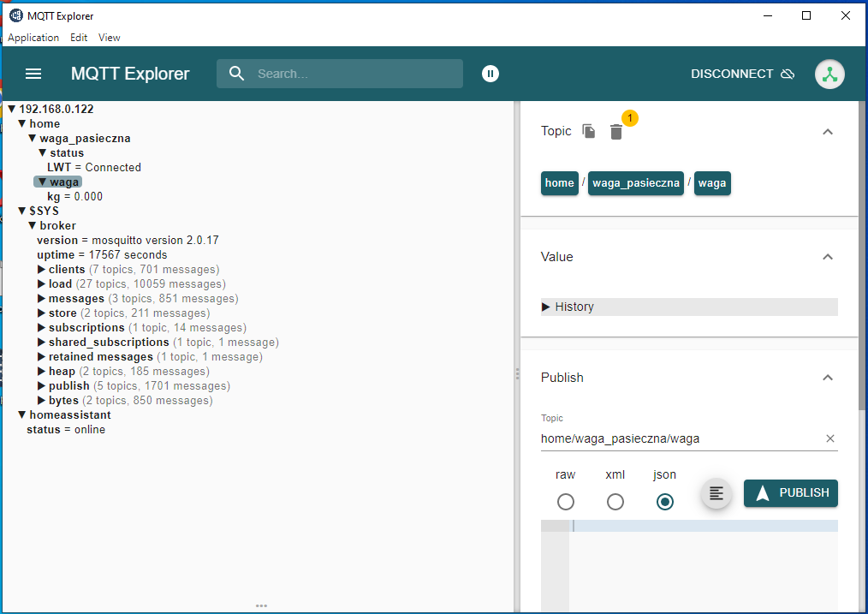Screen dimensions: 868x614
Task: Expand the load topic node
Action: pos(42,284)
